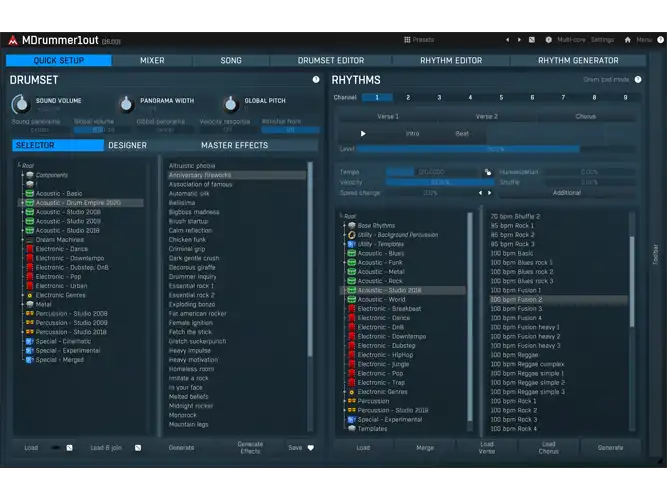Click the tempo sync icon beside Tempo
This screenshot has height=500, width=667.
point(488,172)
